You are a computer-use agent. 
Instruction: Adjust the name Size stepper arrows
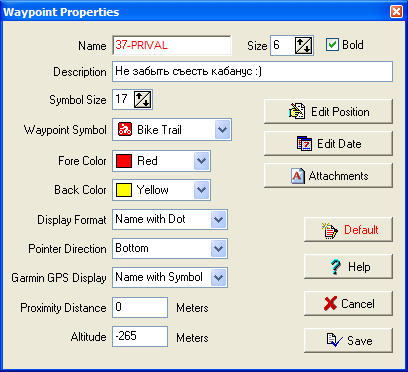pos(304,45)
